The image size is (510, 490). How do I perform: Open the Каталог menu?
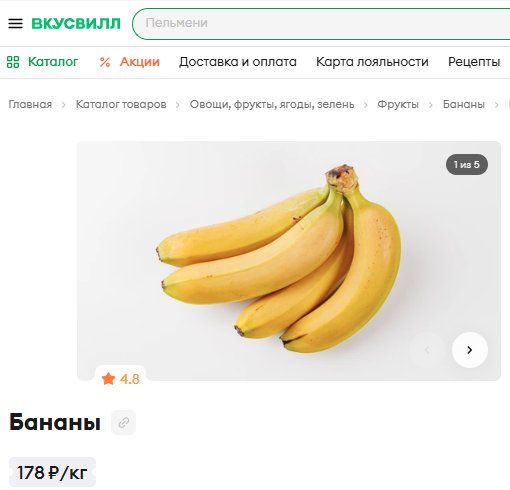(53, 62)
